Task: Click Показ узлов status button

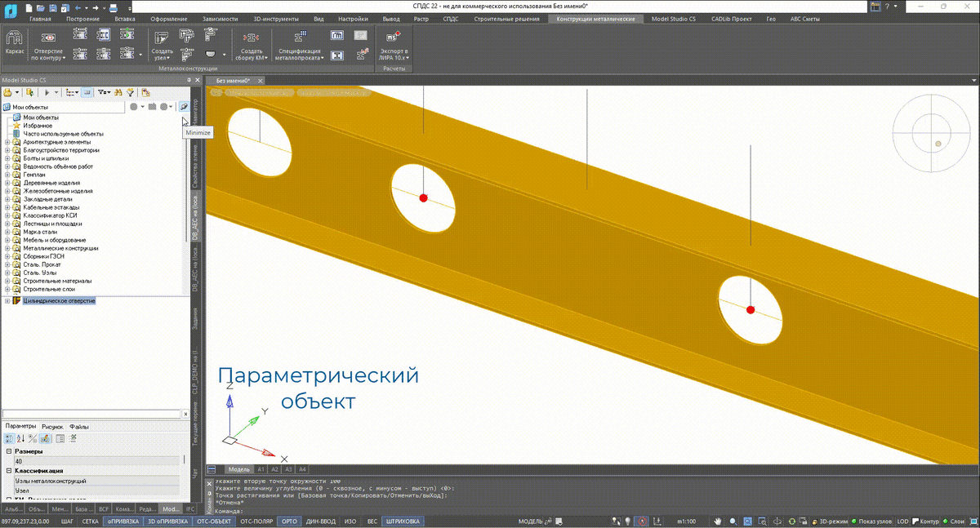Action: coord(871,521)
